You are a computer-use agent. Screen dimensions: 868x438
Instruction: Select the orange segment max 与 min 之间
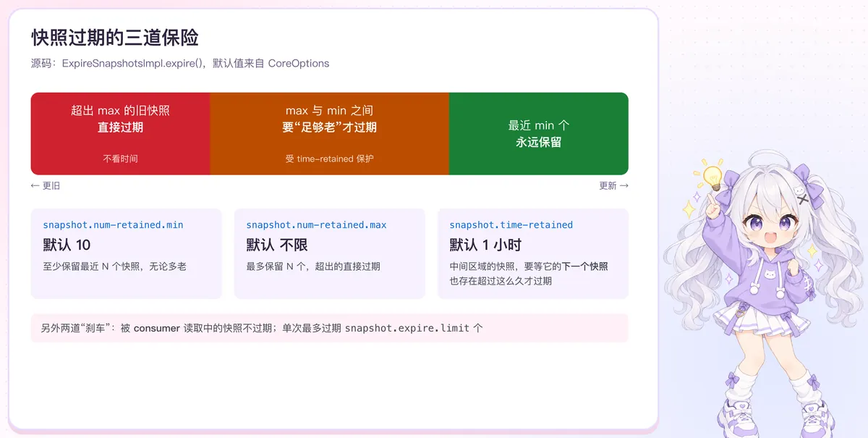click(329, 134)
